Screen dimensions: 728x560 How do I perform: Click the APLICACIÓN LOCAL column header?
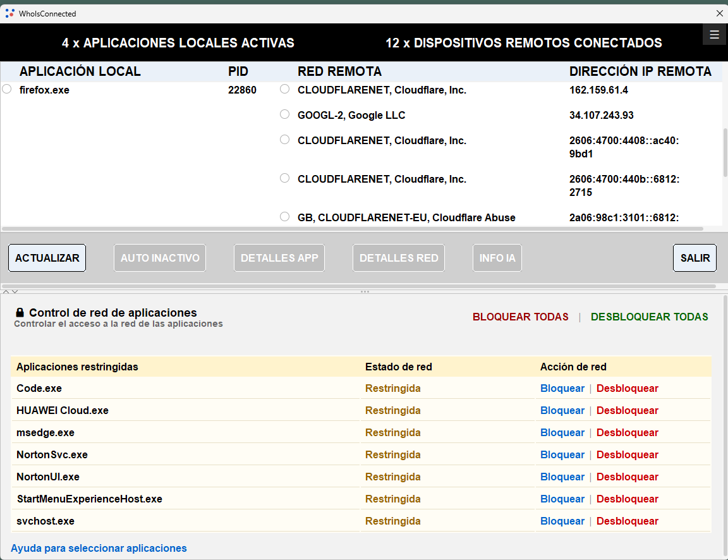80,71
